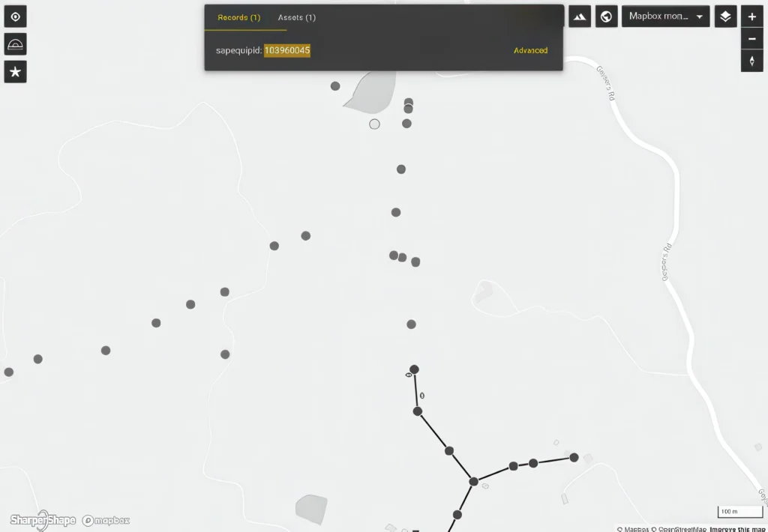Zoom in with the plus button
This screenshot has height=532, width=768.
pyautogui.click(x=752, y=16)
